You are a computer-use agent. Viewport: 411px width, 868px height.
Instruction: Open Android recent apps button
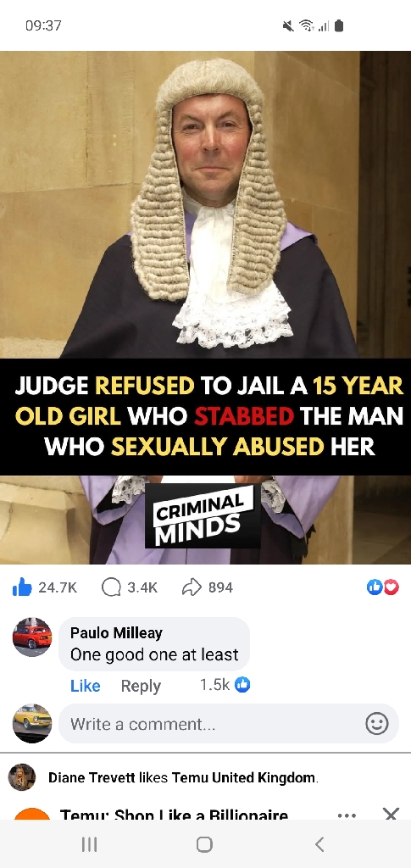[x=89, y=844]
